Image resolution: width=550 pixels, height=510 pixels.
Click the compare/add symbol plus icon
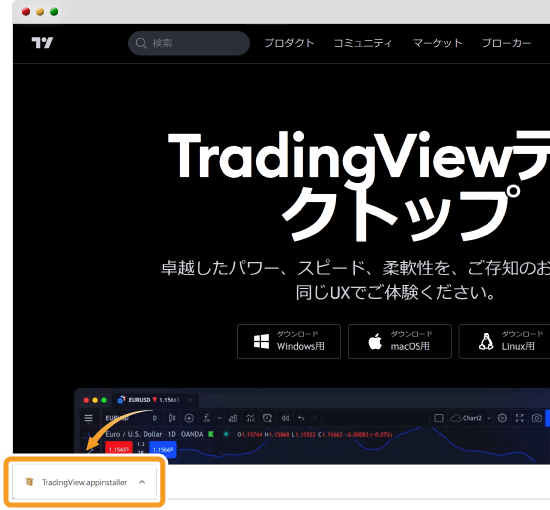click(189, 418)
